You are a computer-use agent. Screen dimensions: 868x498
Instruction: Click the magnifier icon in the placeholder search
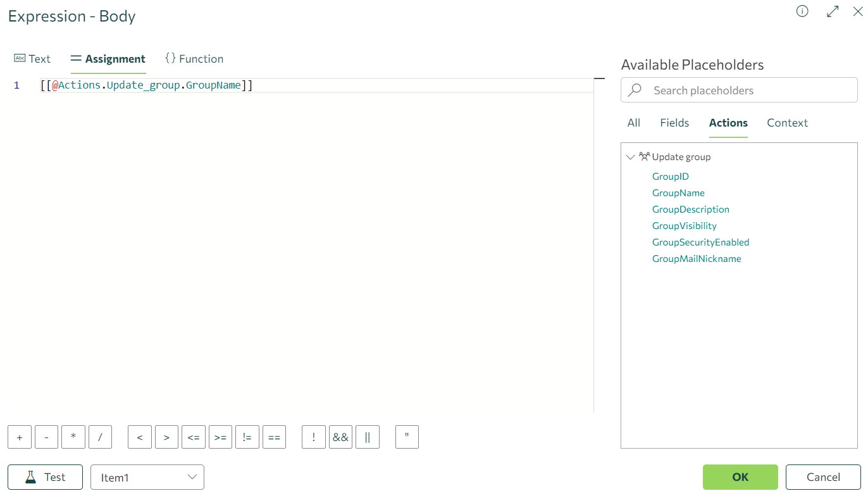click(635, 90)
